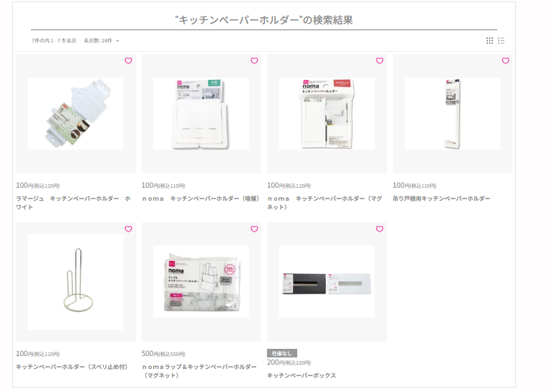Open noma キッチンペーパーホルダー(吸盤) title link

pyautogui.click(x=201, y=199)
